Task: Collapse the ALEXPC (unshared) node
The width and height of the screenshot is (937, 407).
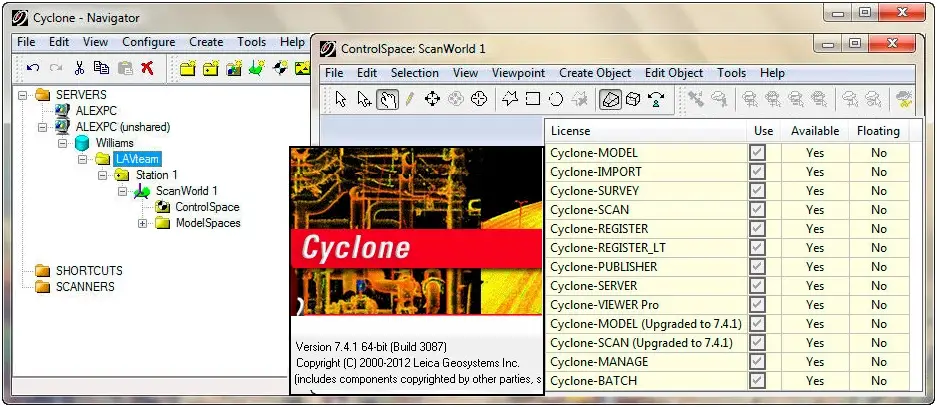Action: click(x=42, y=127)
